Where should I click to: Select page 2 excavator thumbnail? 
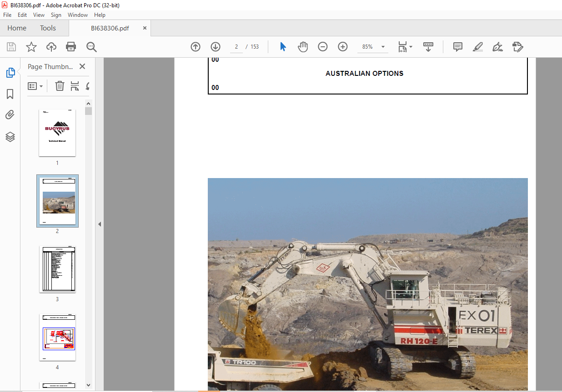coord(57,201)
